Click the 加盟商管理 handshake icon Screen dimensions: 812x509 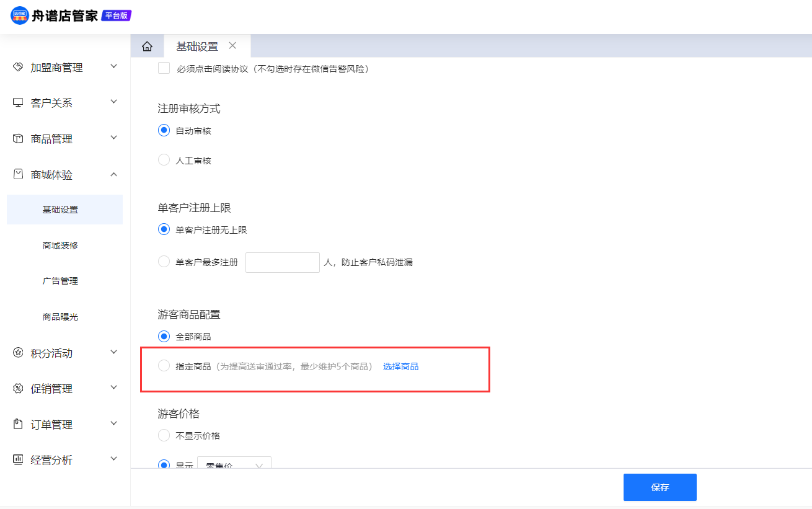(x=18, y=67)
